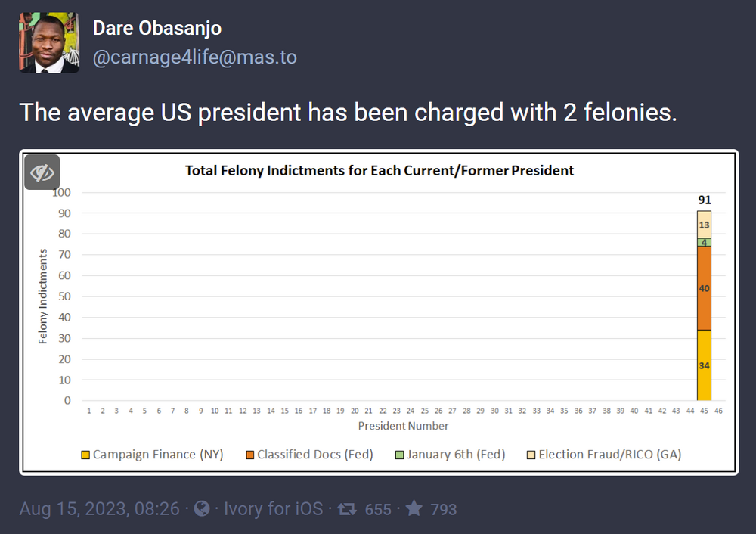The width and height of the screenshot is (756, 534).
Task: Click the orange 40 bar segment
Action: [704, 288]
